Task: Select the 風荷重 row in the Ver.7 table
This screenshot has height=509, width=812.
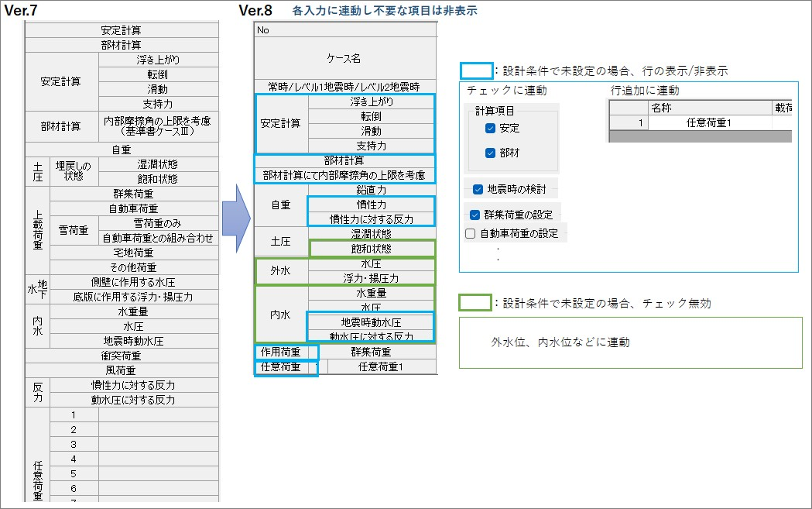Action: (122, 370)
